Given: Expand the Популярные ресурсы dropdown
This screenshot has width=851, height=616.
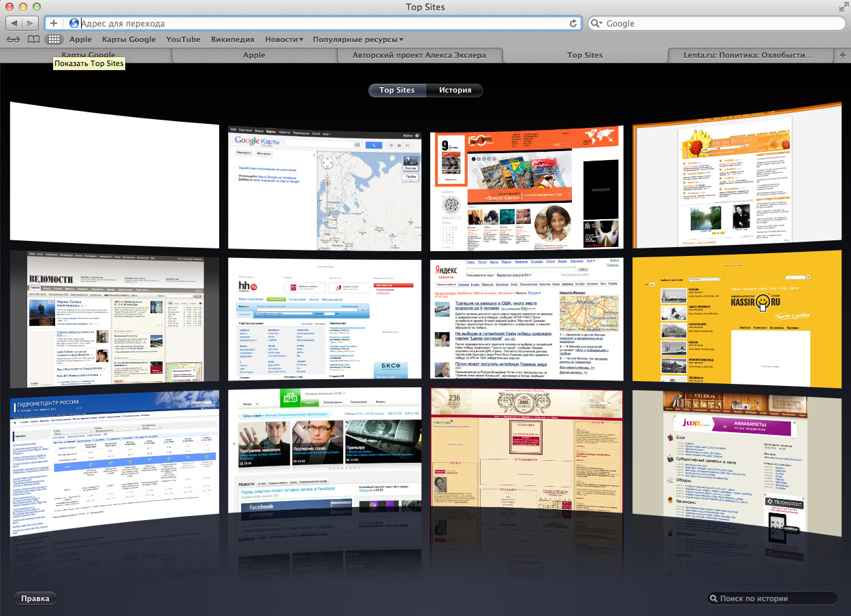Looking at the screenshot, I should tap(358, 39).
